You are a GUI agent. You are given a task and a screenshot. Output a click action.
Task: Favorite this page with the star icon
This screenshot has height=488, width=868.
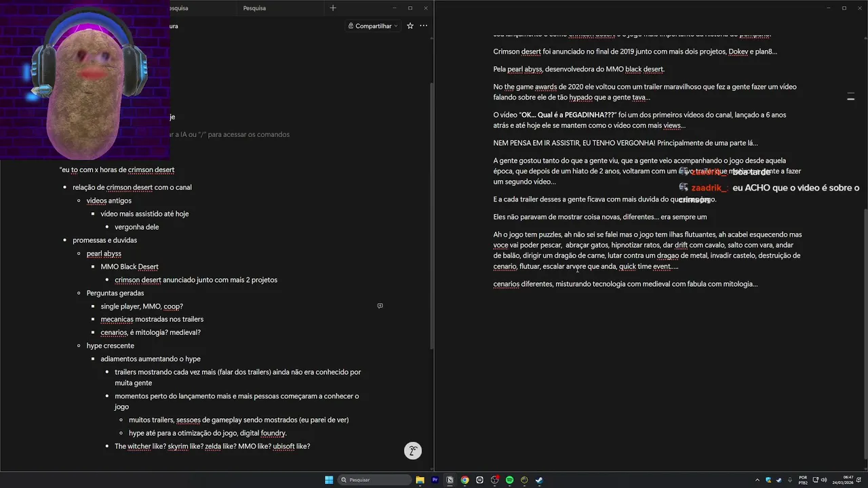[x=410, y=26]
